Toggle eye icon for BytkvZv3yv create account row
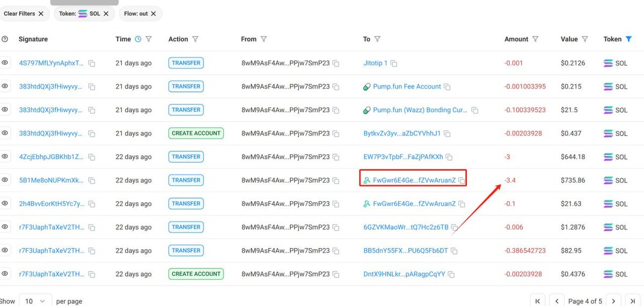The height and width of the screenshot is (306, 644). [x=5, y=133]
